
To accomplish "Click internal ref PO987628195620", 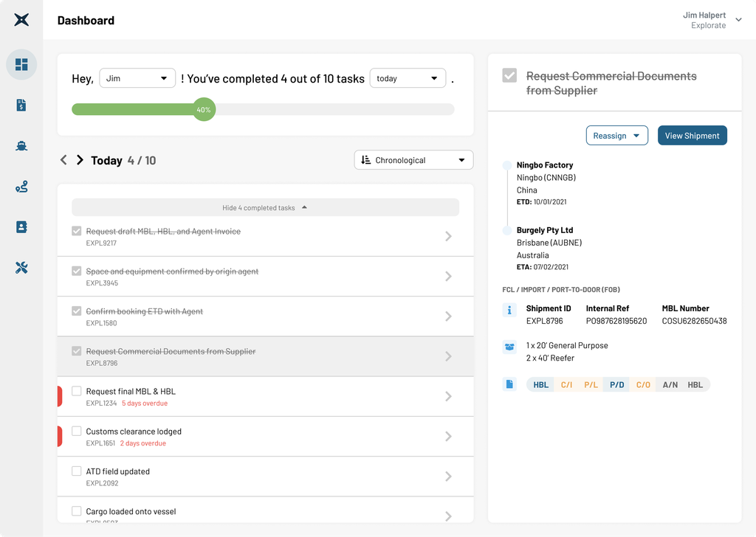I will click(x=616, y=321).
